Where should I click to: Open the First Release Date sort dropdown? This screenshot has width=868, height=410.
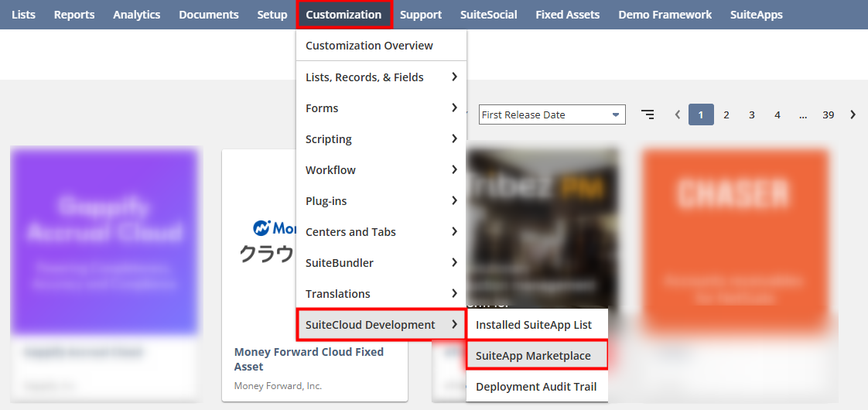pos(552,114)
